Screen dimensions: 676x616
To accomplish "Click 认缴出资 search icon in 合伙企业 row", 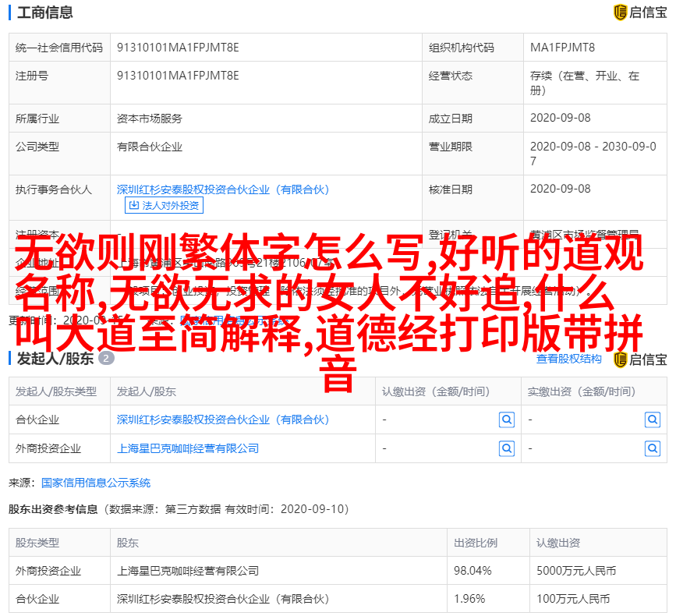I will 507,420.
